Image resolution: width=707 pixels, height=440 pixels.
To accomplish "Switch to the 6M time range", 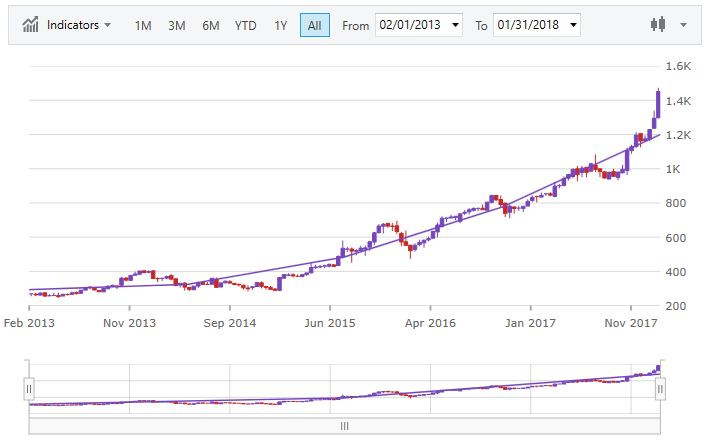I will point(210,25).
